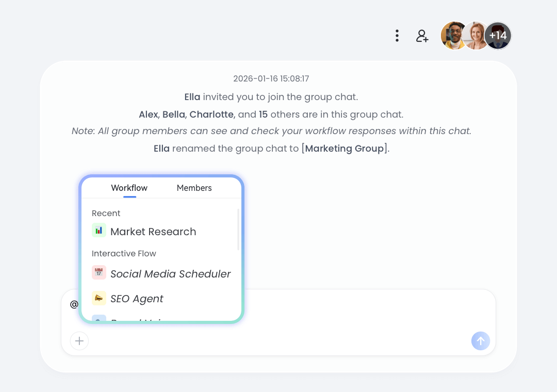This screenshot has height=392, width=557.
Task: Click the blonde woman's avatar
Action: click(477, 36)
